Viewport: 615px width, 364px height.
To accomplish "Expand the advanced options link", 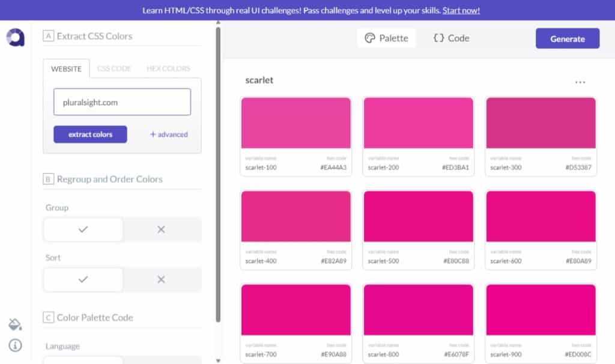I will (x=169, y=135).
